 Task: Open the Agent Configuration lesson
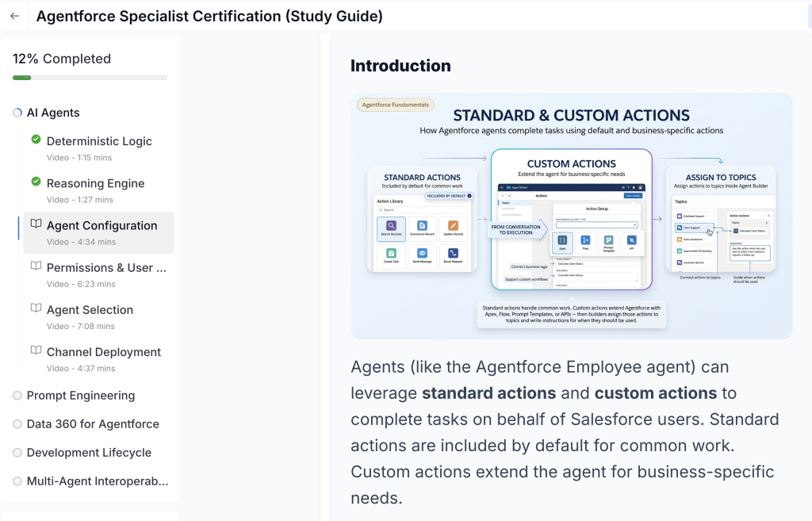point(98,232)
